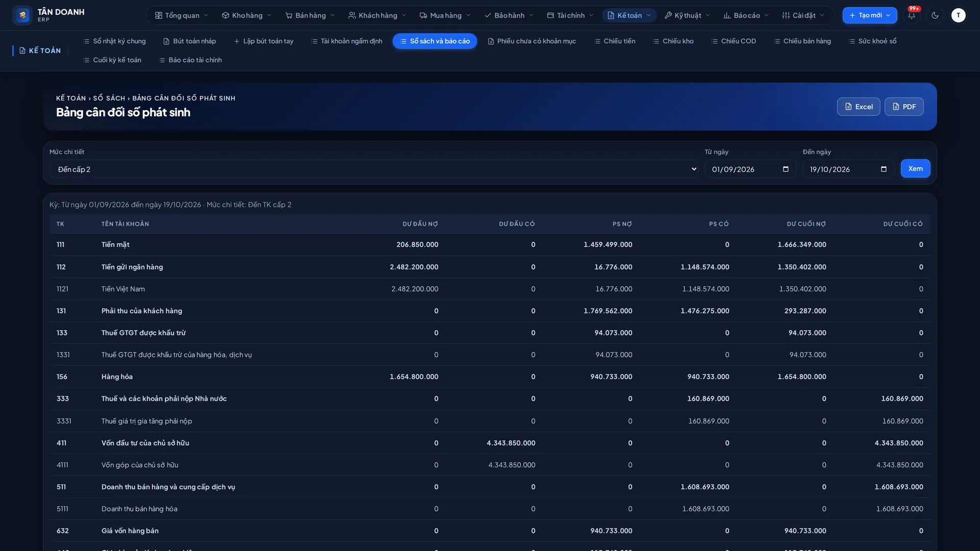Switch to Sổ nhật ký chung tab
This screenshot has width=980, height=551.
coord(114,41)
